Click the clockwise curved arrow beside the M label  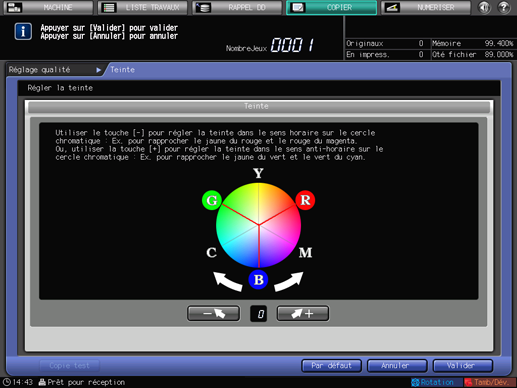point(289,282)
